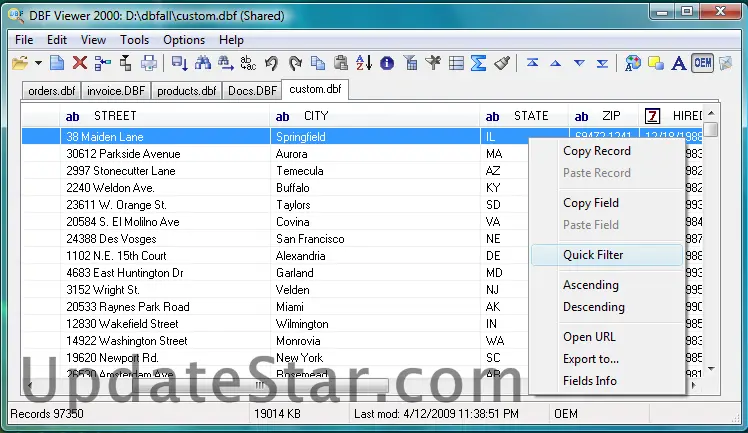Click the printer icon in toolbar

[x=149, y=63]
